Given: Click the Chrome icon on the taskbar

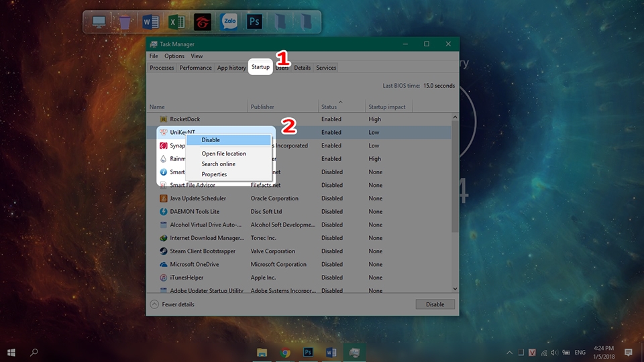Looking at the screenshot, I should point(285,353).
